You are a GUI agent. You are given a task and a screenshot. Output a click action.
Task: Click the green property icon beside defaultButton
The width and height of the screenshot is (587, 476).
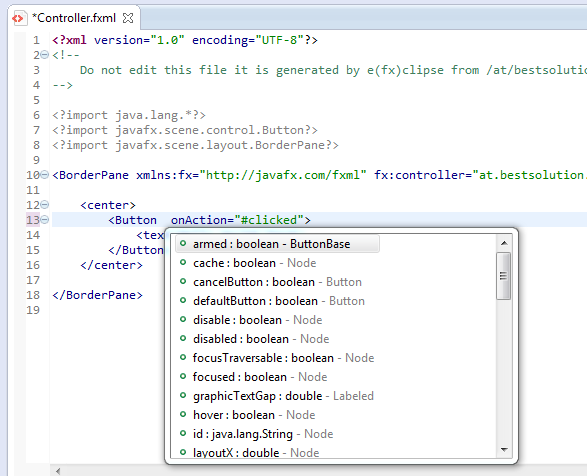point(183,300)
